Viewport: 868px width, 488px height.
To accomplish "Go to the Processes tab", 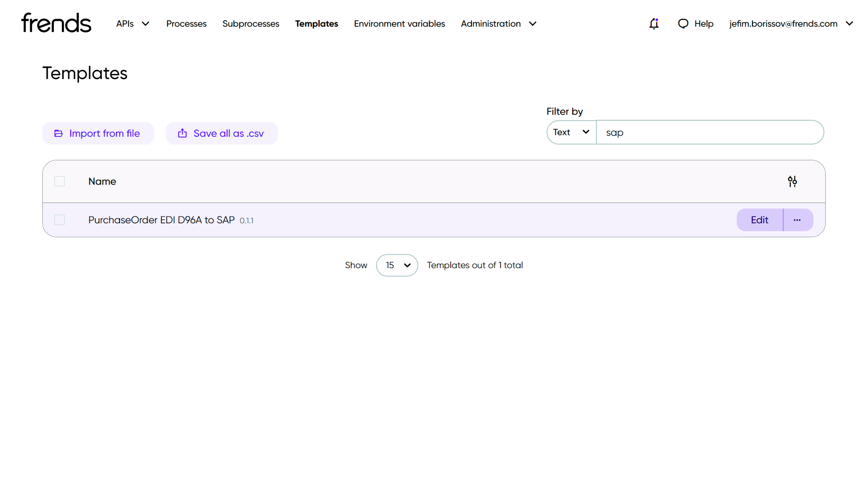I will [186, 24].
